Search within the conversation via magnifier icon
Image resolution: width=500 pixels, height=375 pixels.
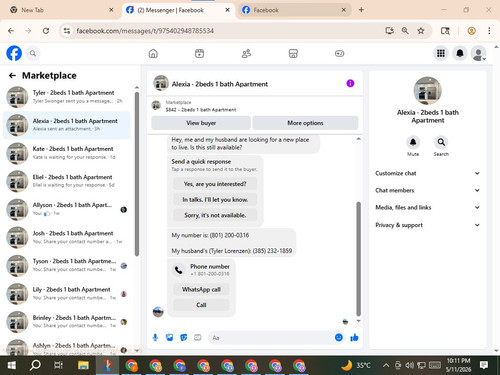tap(441, 142)
